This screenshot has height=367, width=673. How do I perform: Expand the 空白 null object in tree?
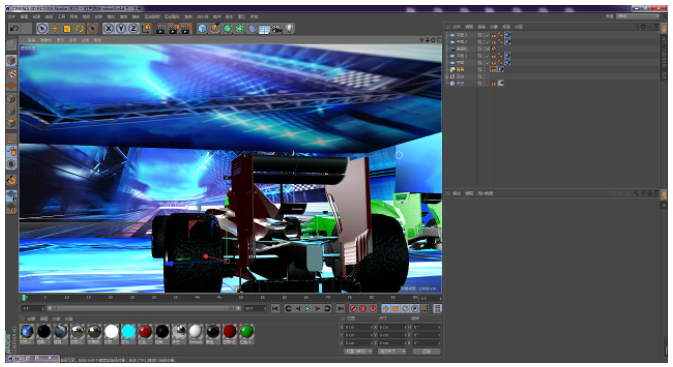(447, 76)
